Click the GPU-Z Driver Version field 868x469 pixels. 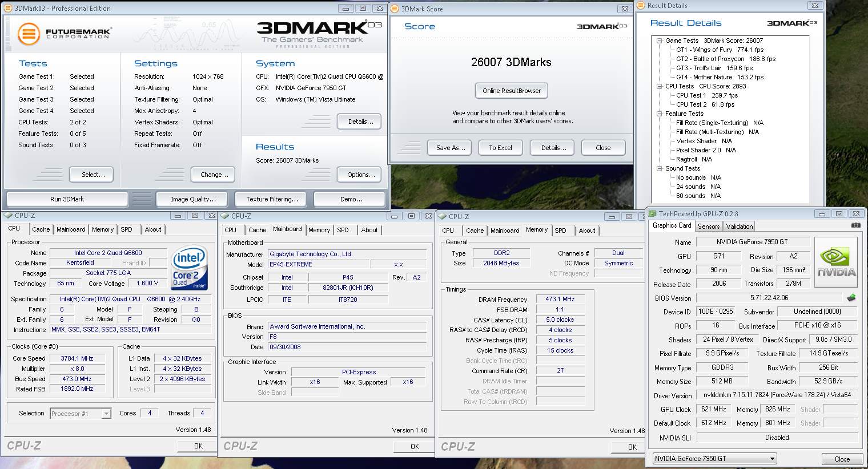click(777, 395)
